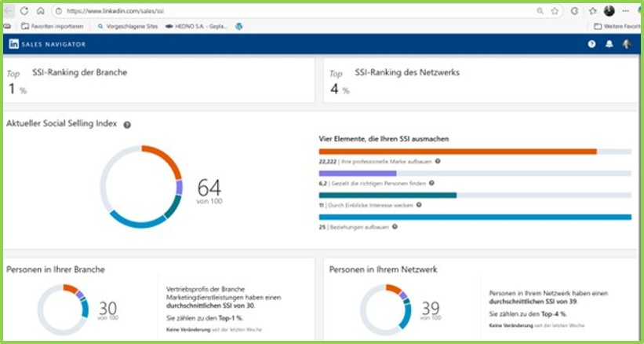This screenshot has height=344, width=644.
Task: Click help icon next to 'Durch Einblicke Interesse wecken'
Action: [419, 204]
